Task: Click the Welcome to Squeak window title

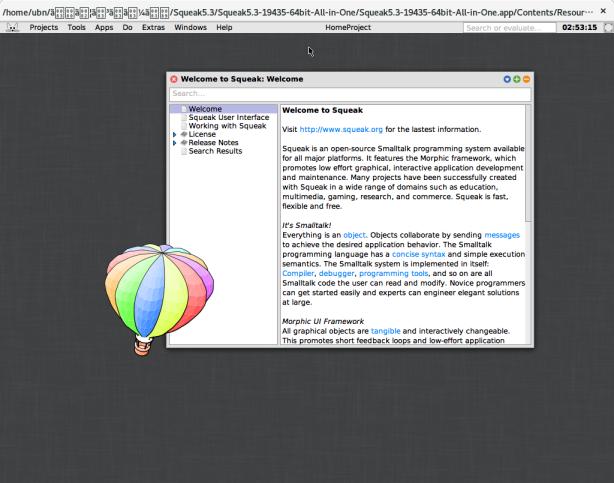Action: coord(242,79)
